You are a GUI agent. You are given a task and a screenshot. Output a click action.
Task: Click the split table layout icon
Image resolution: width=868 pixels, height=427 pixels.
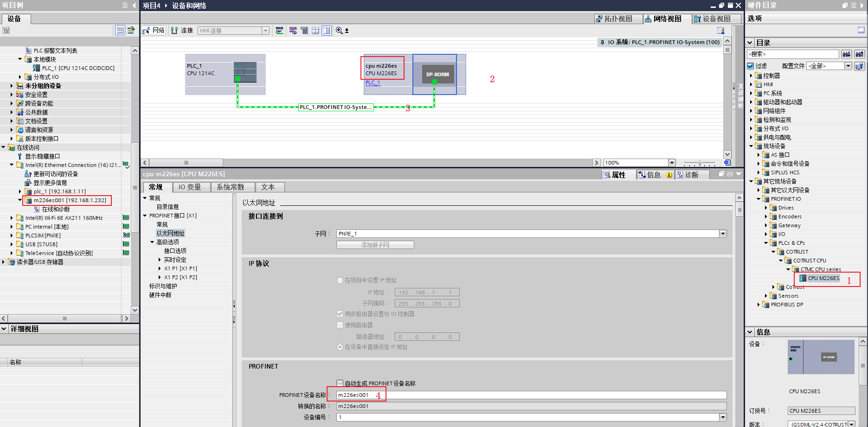(x=315, y=30)
